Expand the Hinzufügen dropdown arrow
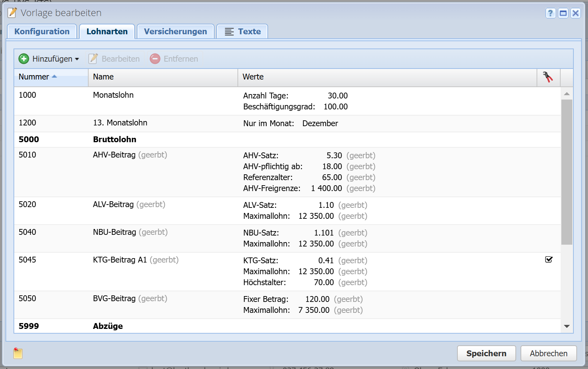 point(77,59)
